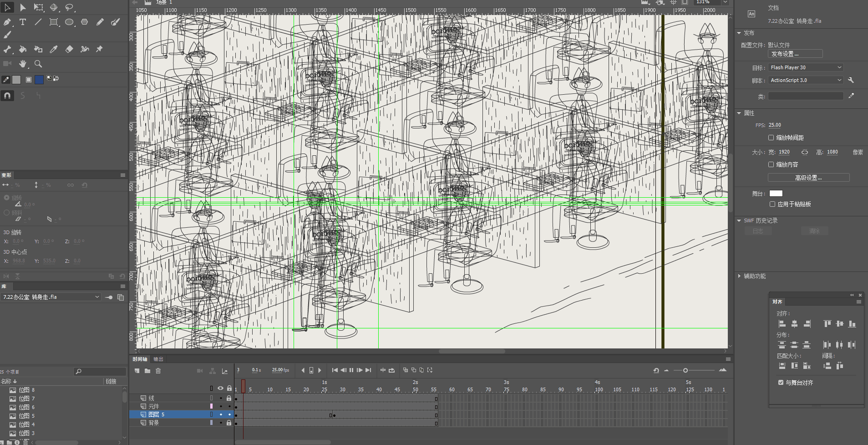Toggle the 缩放帧间距 checkbox
The height and width of the screenshot is (445, 868).
coord(771,138)
